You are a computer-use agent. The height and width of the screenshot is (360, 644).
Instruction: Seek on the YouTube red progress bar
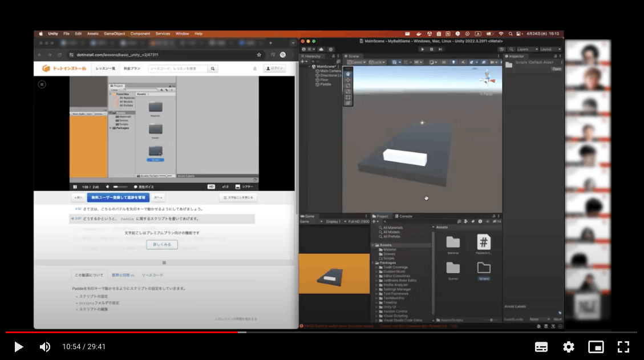pos(122,332)
